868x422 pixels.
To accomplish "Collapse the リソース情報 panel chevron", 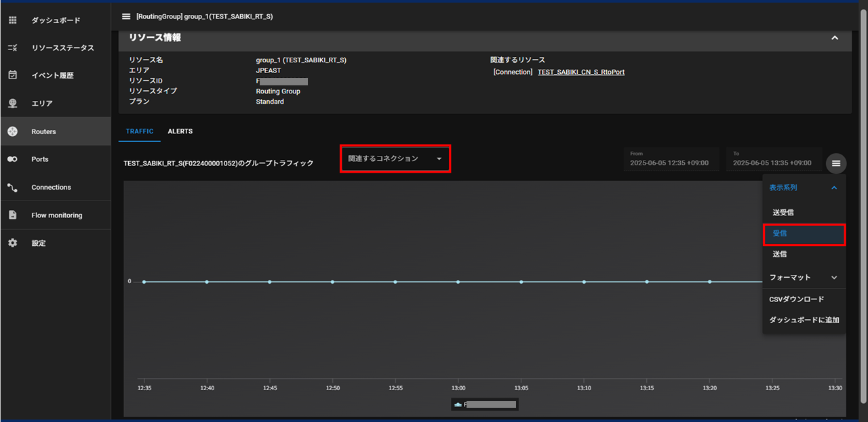I will pyautogui.click(x=835, y=38).
